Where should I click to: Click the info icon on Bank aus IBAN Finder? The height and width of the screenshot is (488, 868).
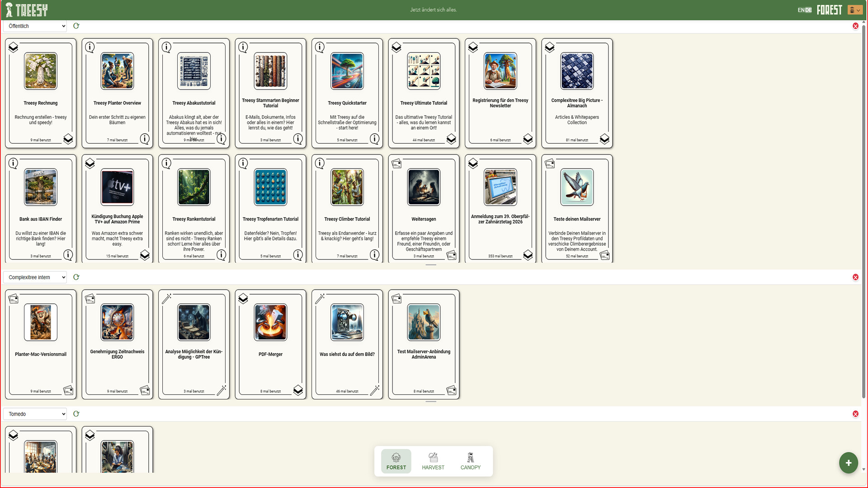(13, 163)
